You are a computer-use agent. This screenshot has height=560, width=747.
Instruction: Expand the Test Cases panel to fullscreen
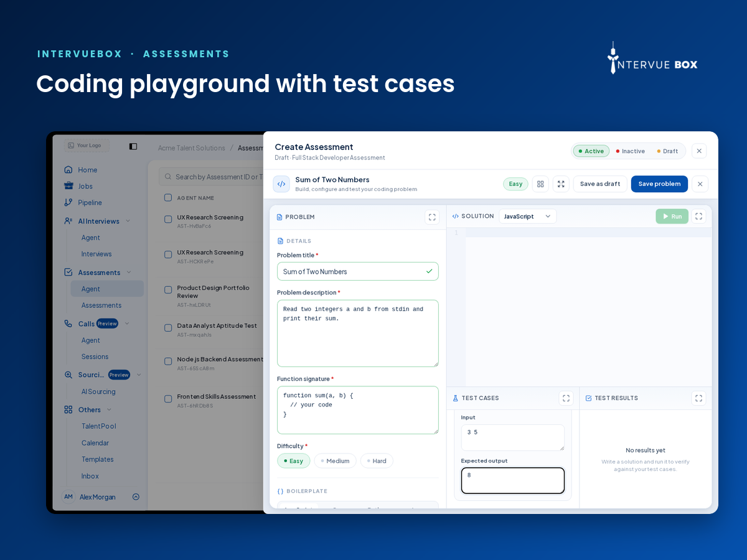pos(566,398)
